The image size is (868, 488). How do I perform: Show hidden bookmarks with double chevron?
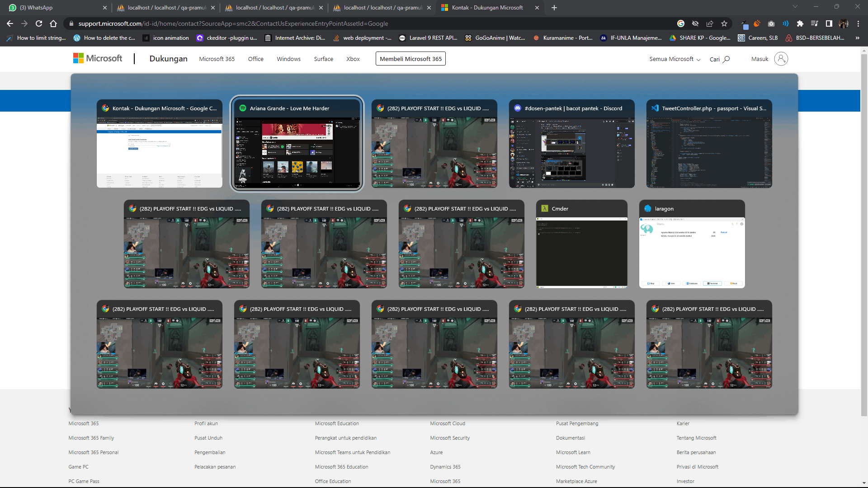pyautogui.click(x=857, y=38)
